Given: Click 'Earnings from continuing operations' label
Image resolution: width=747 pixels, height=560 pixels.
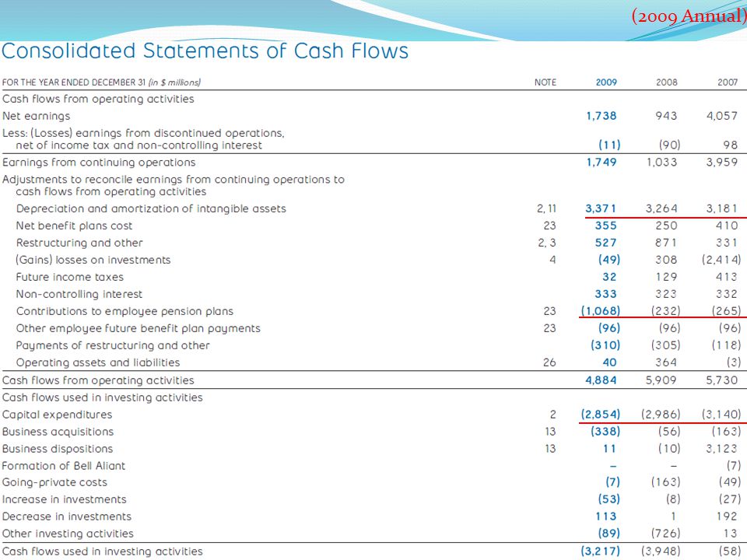Looking at the screenshot, I should click(99, 163).
